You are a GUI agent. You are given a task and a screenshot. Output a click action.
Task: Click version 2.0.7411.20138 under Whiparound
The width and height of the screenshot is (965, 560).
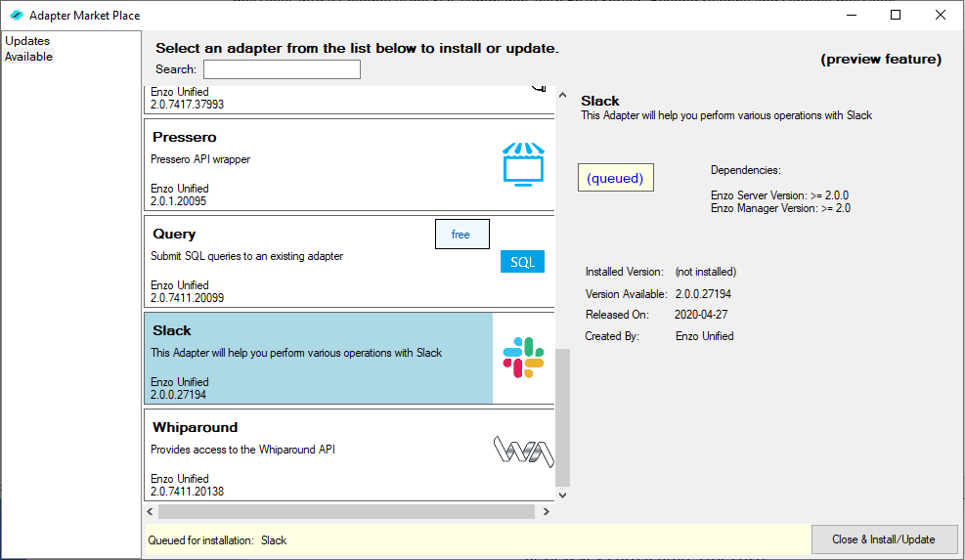(187, 491)
